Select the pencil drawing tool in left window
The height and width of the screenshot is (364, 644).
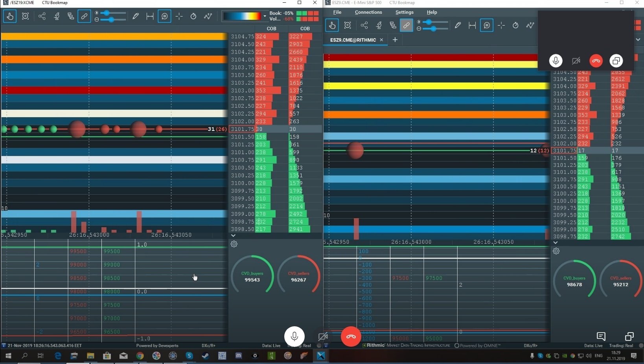point(136,17)
